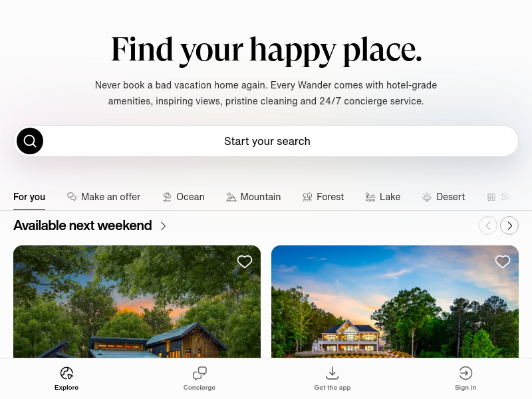The height and width of the screenshot is (399, 532).
Task: Click the black search magnifier icon
Action: 30,141
